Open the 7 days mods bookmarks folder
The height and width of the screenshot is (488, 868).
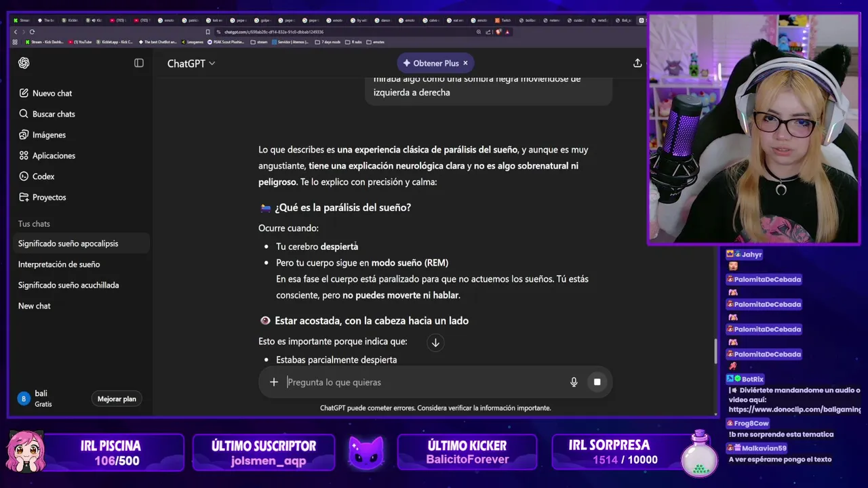[328, 42]
